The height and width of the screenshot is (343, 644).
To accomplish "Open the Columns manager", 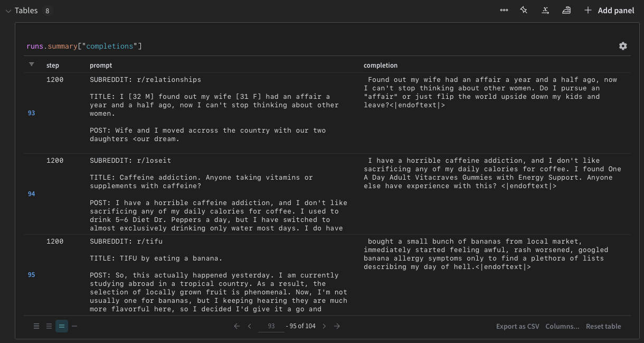I will click(x=562, y=326).
